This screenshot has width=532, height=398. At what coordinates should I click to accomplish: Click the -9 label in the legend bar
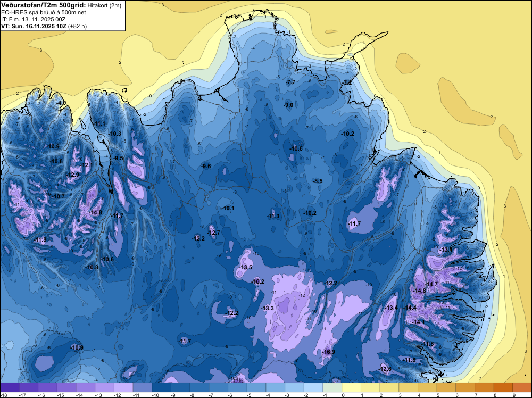coord(172,395)
